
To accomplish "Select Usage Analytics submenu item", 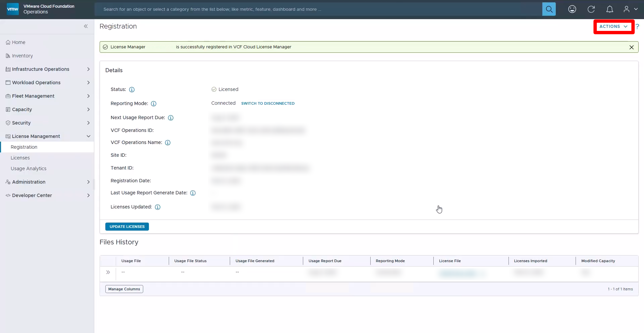I will coord(47,169).
